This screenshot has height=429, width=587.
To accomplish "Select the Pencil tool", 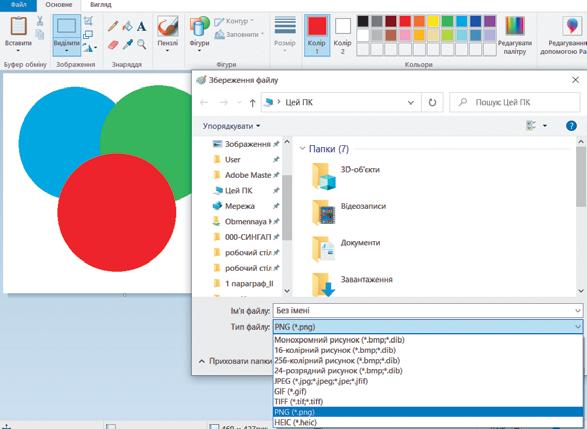I will 113,26.
